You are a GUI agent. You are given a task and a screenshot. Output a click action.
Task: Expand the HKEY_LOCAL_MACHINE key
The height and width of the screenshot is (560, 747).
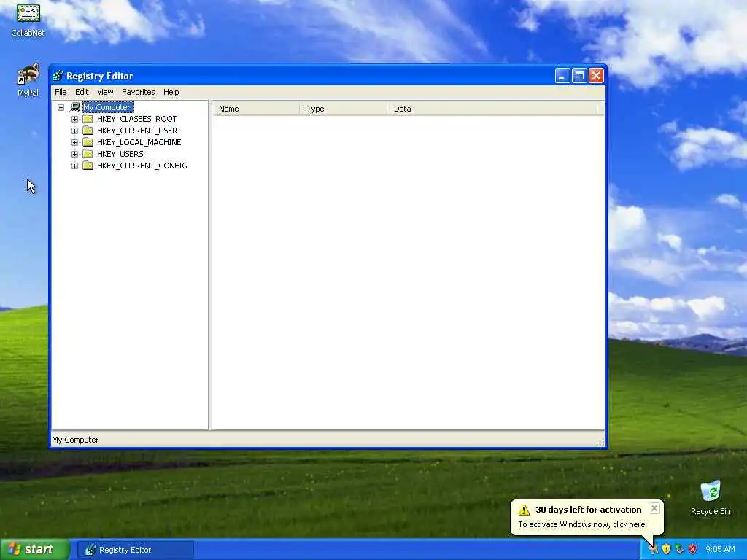(75, 142)
